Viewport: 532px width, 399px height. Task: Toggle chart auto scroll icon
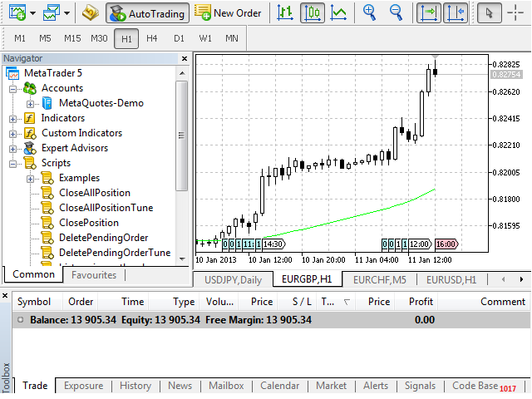[428, 12]
